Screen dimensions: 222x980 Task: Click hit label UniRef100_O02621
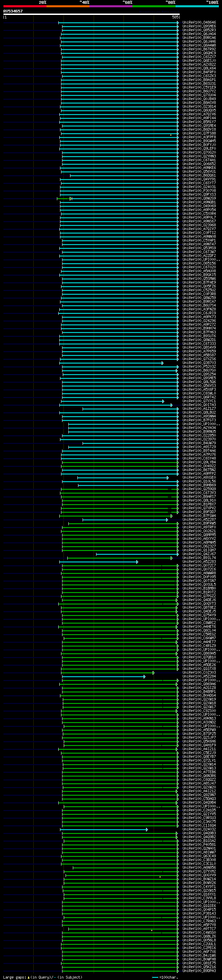click(199, 531)
